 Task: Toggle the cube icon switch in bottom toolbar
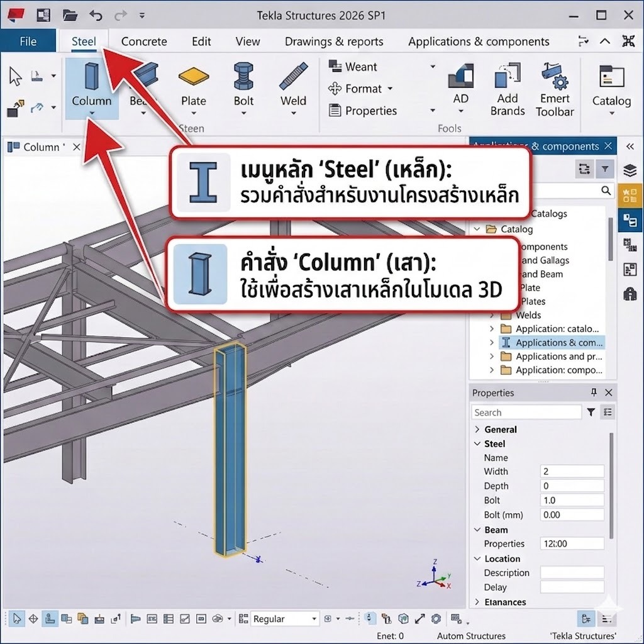(403, 619)
